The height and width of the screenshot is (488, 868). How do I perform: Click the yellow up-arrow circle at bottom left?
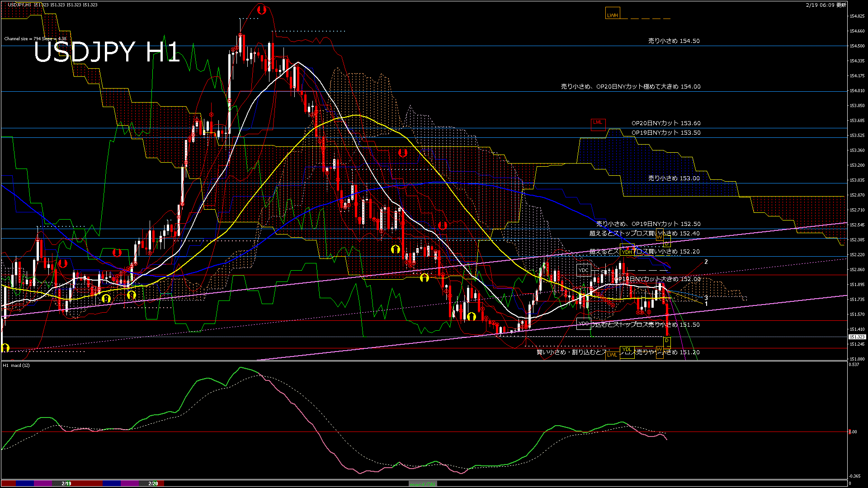coord(5,347)
